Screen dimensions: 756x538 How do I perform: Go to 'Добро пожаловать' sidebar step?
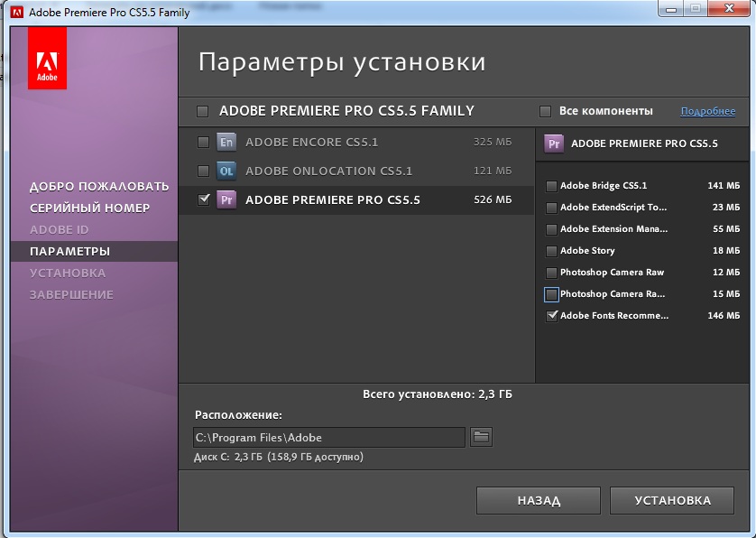[98, 186]
